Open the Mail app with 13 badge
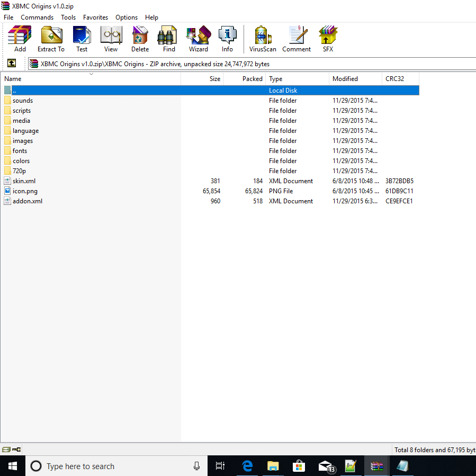 pyautogui.click(x=326, y=466)
